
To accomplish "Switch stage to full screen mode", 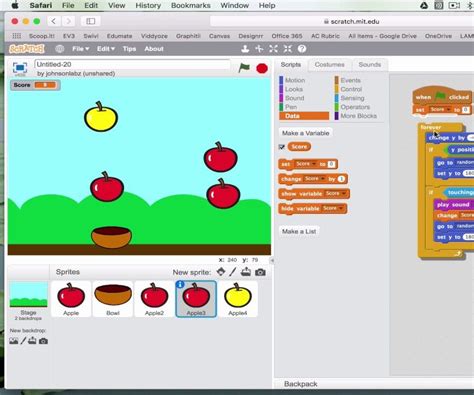I will [x=20, y=68].
